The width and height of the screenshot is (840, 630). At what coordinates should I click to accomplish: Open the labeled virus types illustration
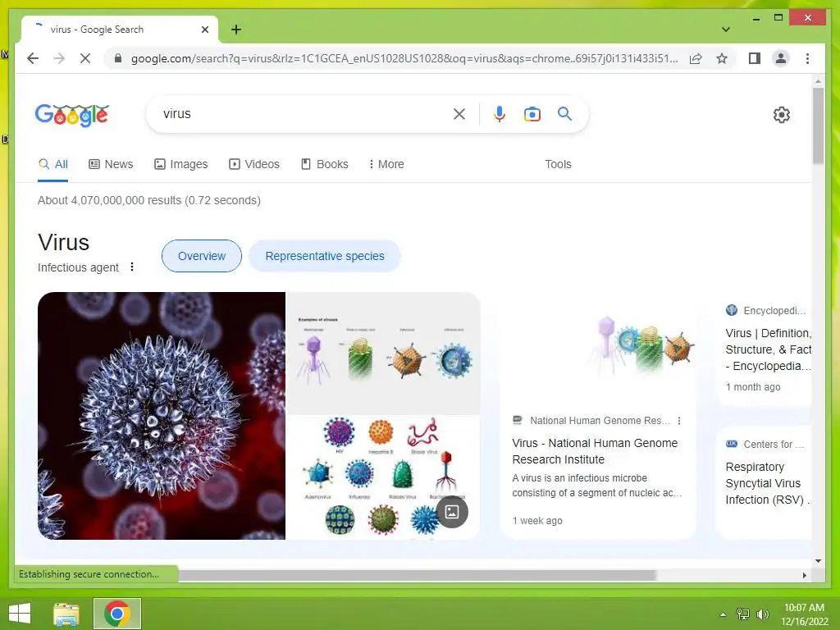point(383,478)
